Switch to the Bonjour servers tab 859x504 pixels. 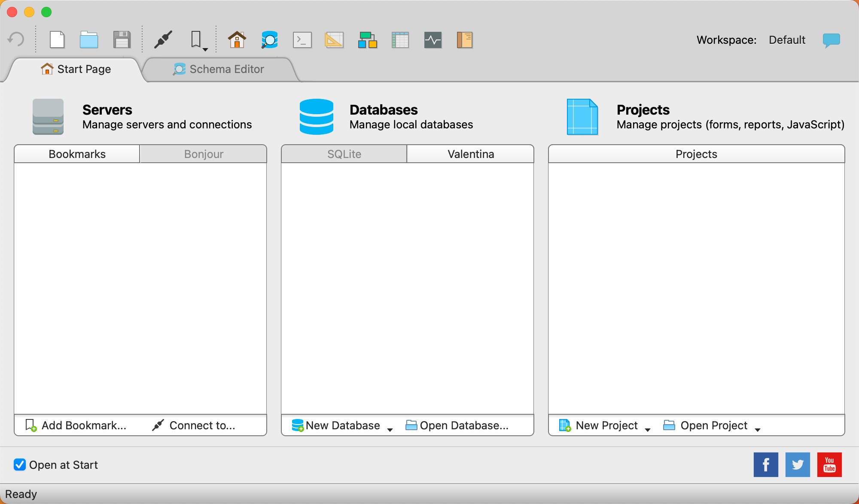(204, 154)
